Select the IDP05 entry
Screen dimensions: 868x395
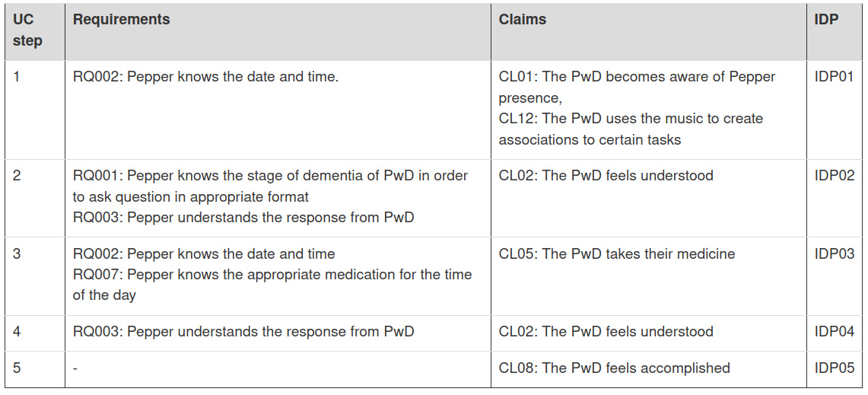(834, 368)
